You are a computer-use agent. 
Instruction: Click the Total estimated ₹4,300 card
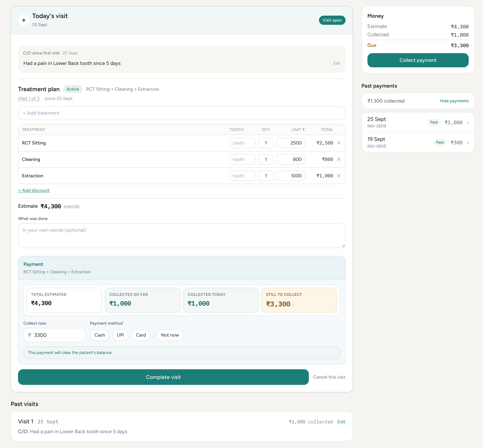pyautogui.click(x=64, y=300)
